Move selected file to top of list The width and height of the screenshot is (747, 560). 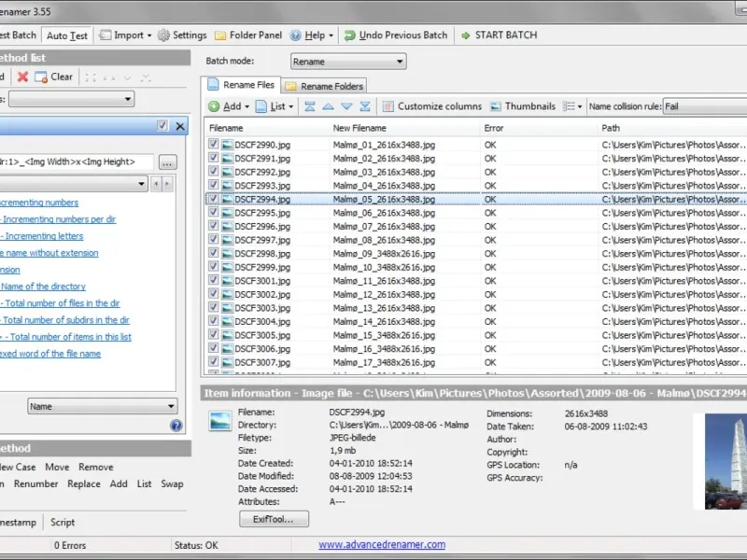(311, 106)
